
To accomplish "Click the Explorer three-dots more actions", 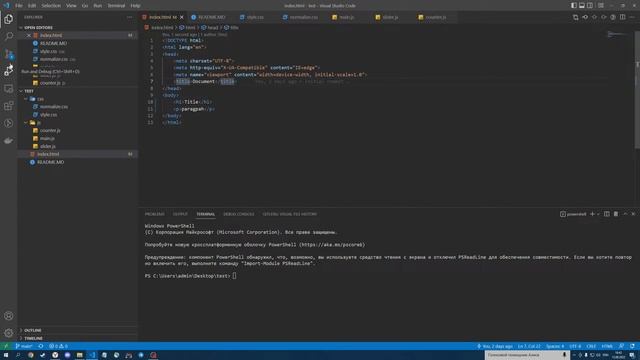I will 130,17.
